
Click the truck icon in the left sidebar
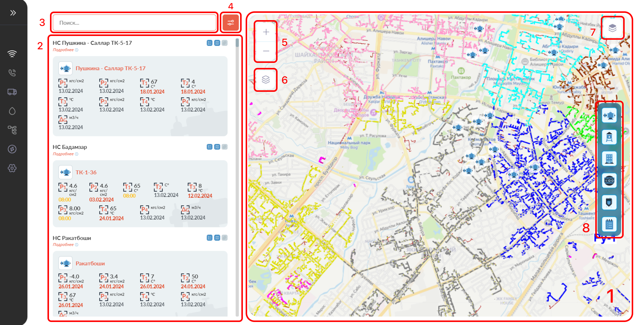(x=12, y=92)
